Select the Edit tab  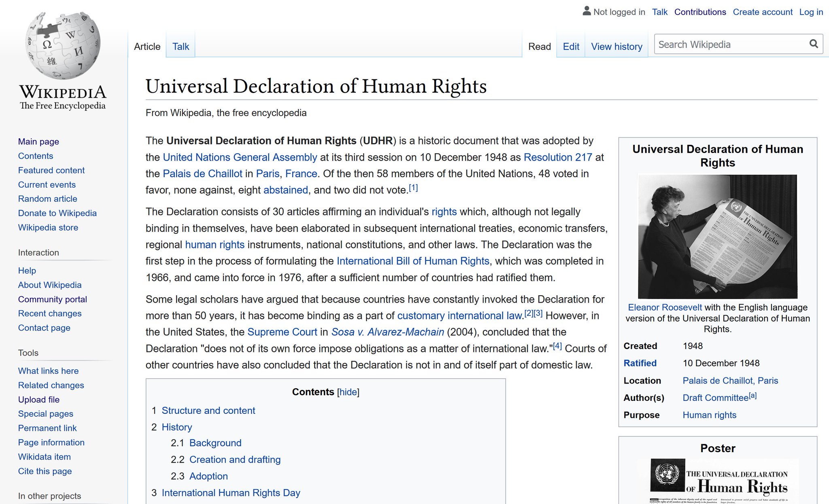[x=571, y=47]
